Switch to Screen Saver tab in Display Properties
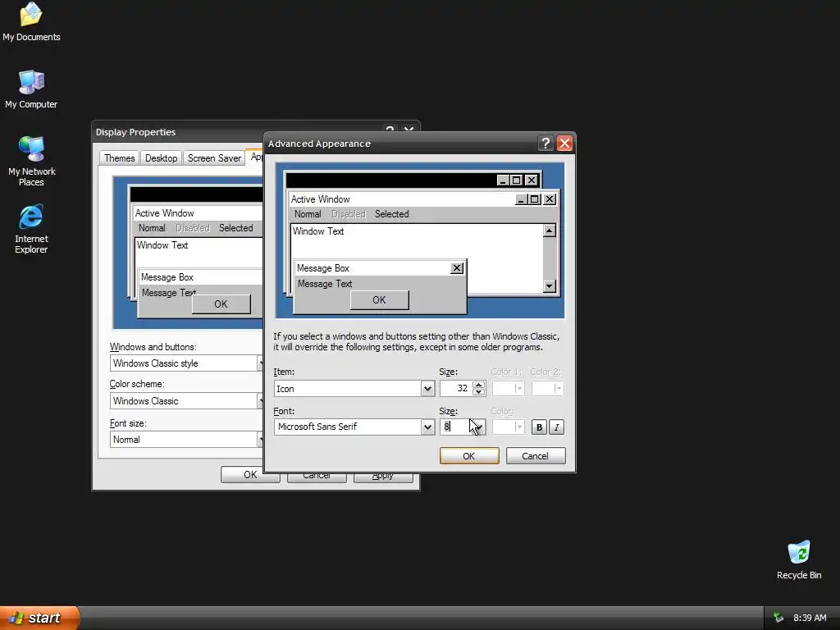The width and height of the screenshot is (840, 630). [214, 158]
